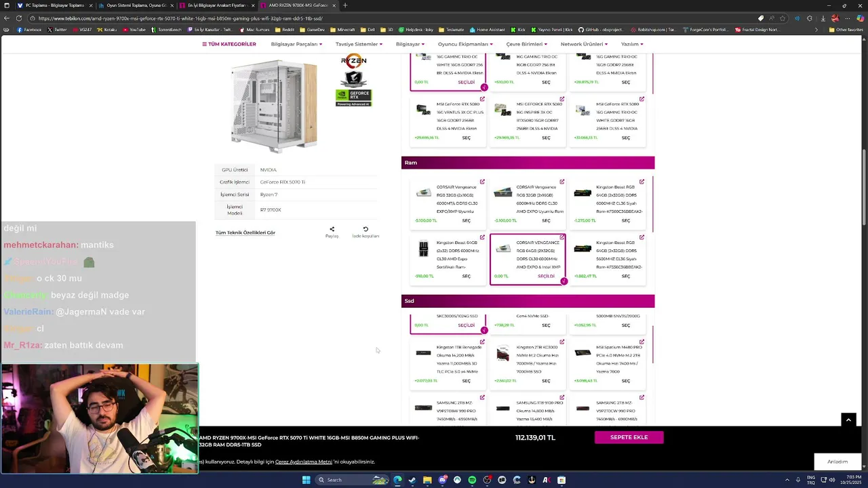Screen dimensions: 868x488
Task: Click the browser reload icon
Action: (x=19, y=18)
